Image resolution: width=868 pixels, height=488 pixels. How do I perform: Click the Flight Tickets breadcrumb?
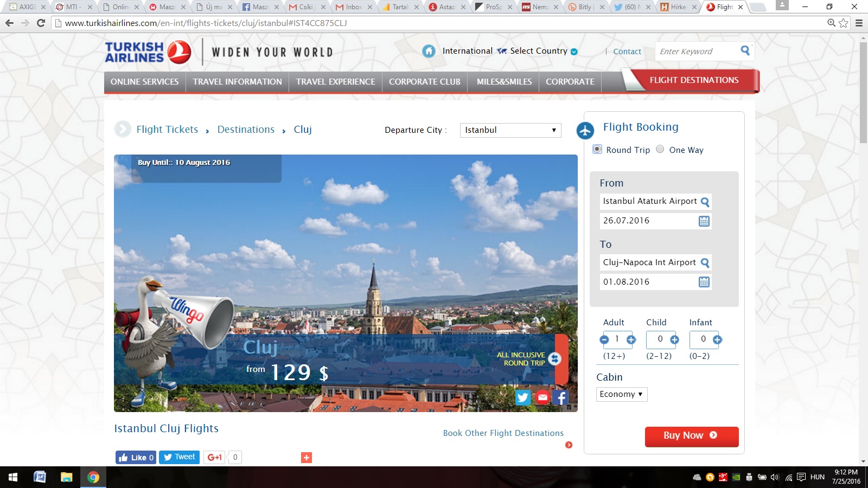click(167, 130)
